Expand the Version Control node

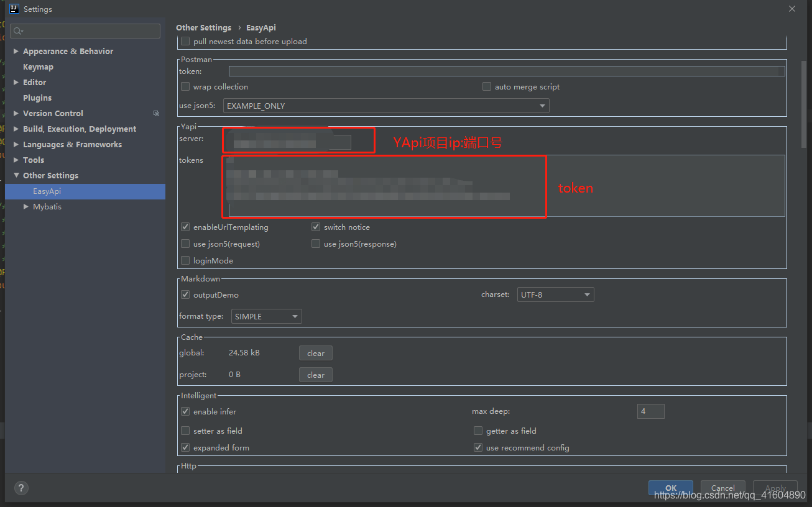coord(16,114)
